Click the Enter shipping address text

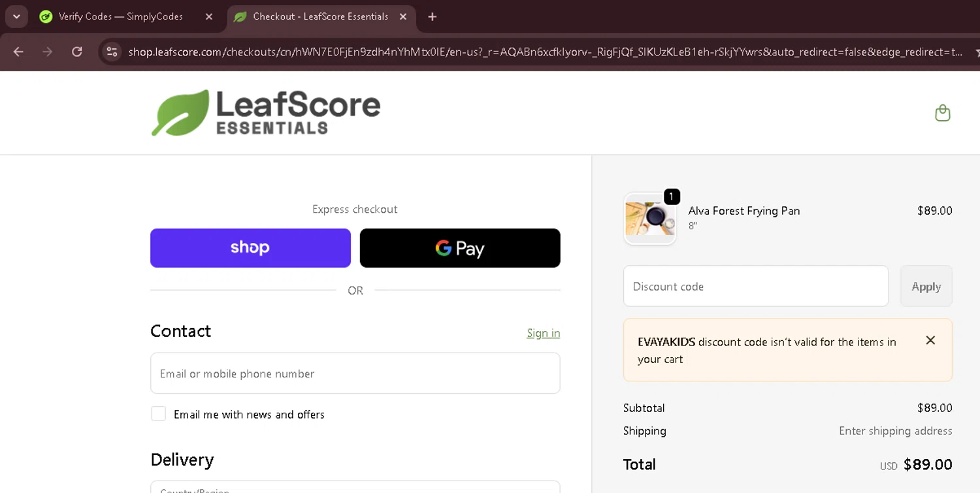click(x=896, y=431)
